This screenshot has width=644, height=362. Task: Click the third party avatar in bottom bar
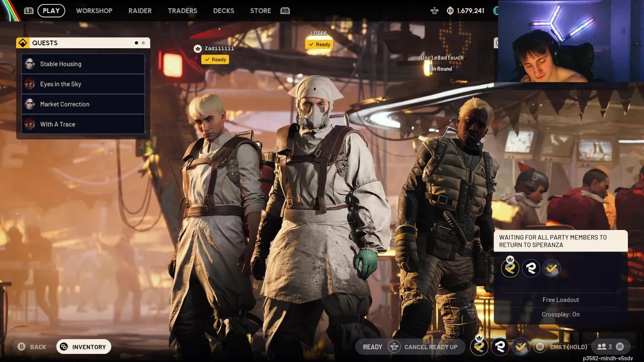(521, 346)
